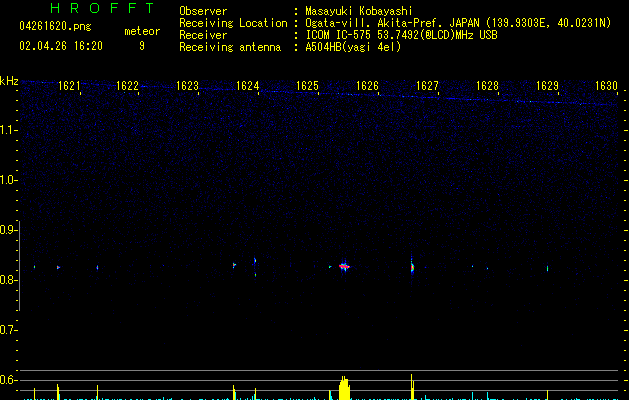Viewport: 629px width, 400px height.
Task: Click the 0.9 frequency axis label
Action: pos(8,230)
